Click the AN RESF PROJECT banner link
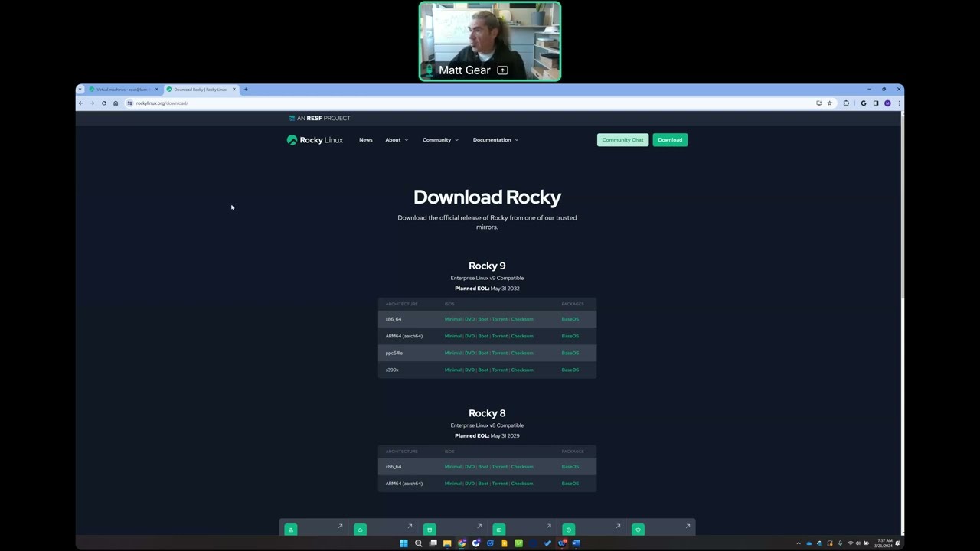Viewport: 980px width, 551px height. coord(319,118)
